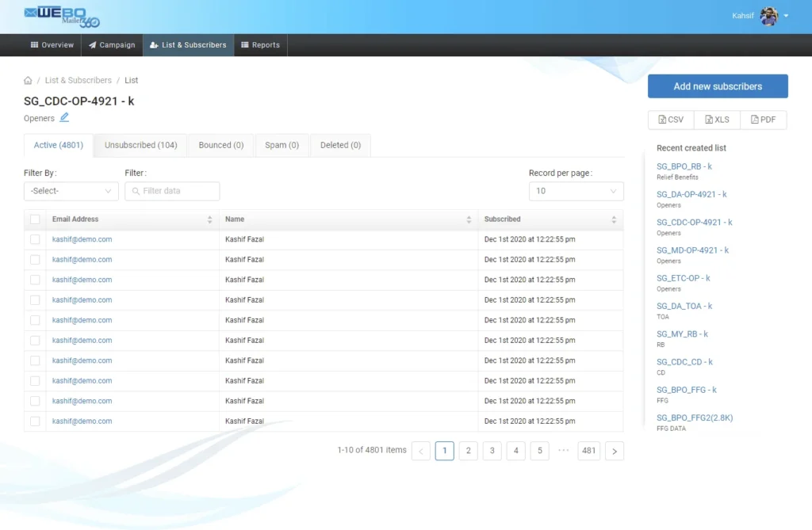Check the first subscriber row checkbox
This screenshot has height=530, width=812.
tap(35, 239)
